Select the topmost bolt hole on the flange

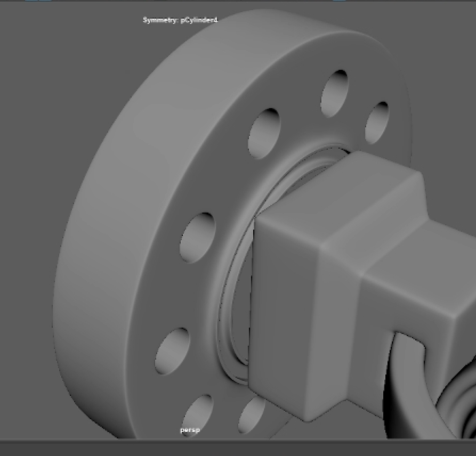pos(335,93)
